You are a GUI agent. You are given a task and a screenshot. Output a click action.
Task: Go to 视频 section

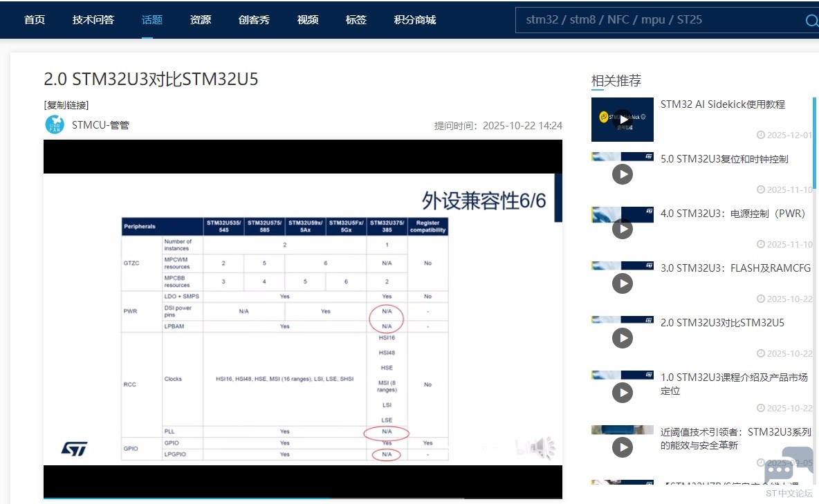click(308, 20)
